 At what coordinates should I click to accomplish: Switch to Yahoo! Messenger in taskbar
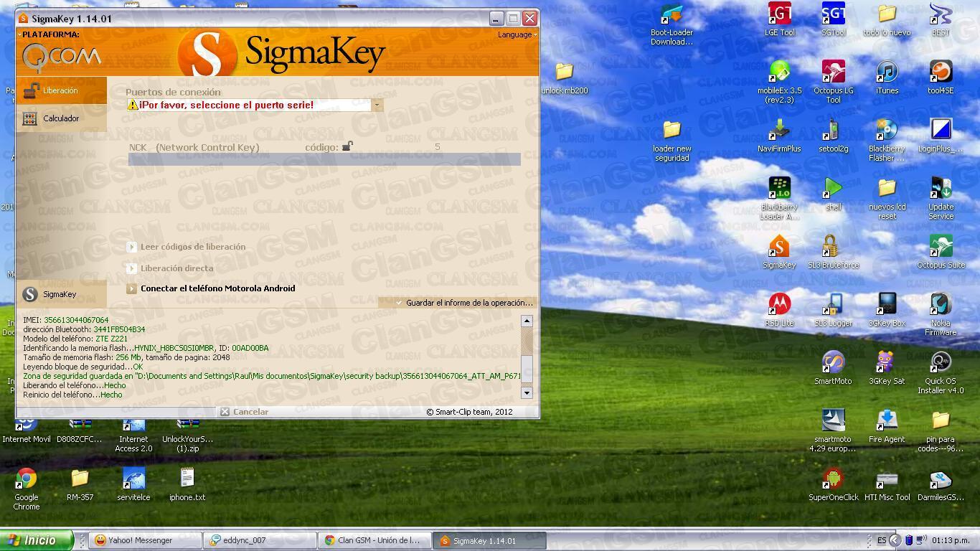145,540
